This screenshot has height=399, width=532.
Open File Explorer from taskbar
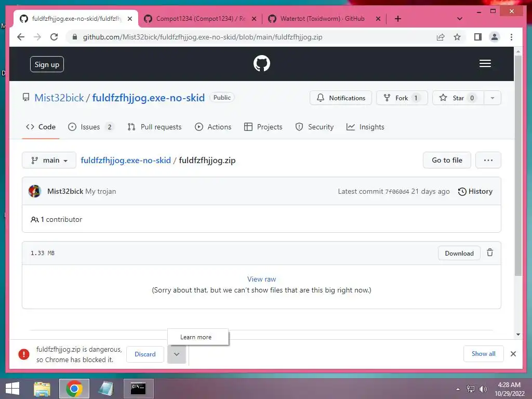coord(42,389)
